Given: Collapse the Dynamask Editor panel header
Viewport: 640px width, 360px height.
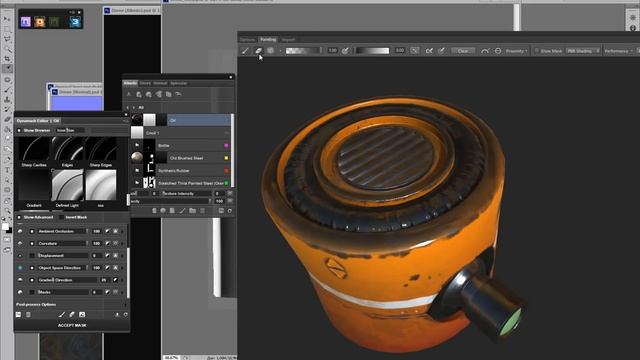Looking at the screenshot, I should point(125,121).
